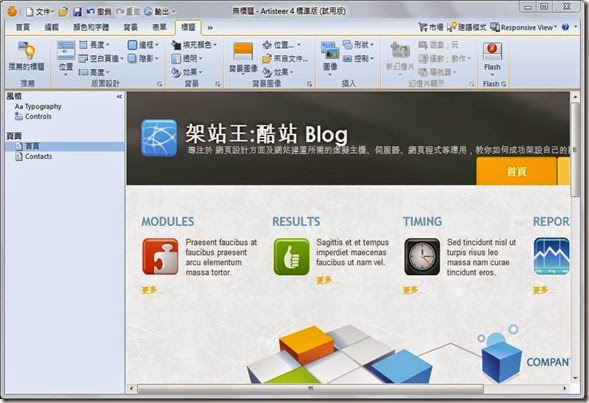This screenshot has width=589, height=403.
Task: Switch to the 首頁 ribbon tab
Action: click(23, 27)
